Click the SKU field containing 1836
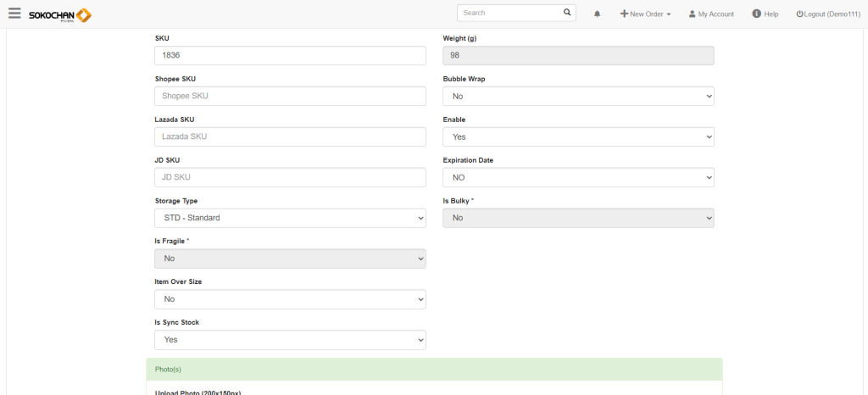 [290, 55]
